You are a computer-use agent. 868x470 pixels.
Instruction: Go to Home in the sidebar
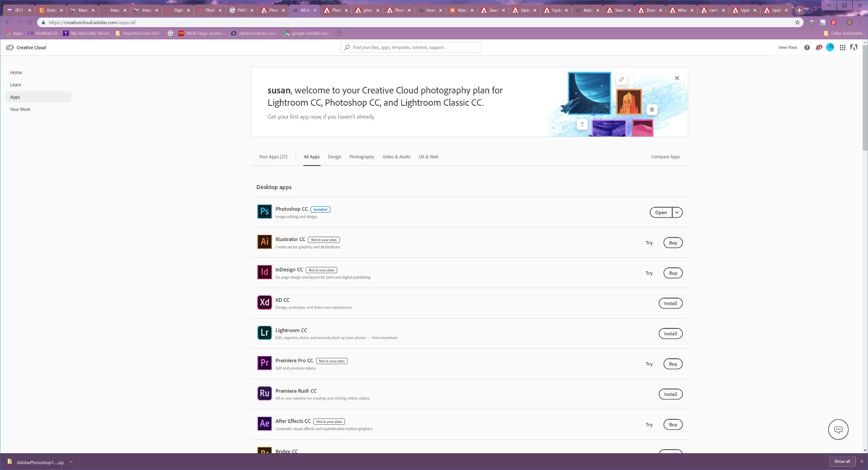pyautogui.click(x=16, y=72)
